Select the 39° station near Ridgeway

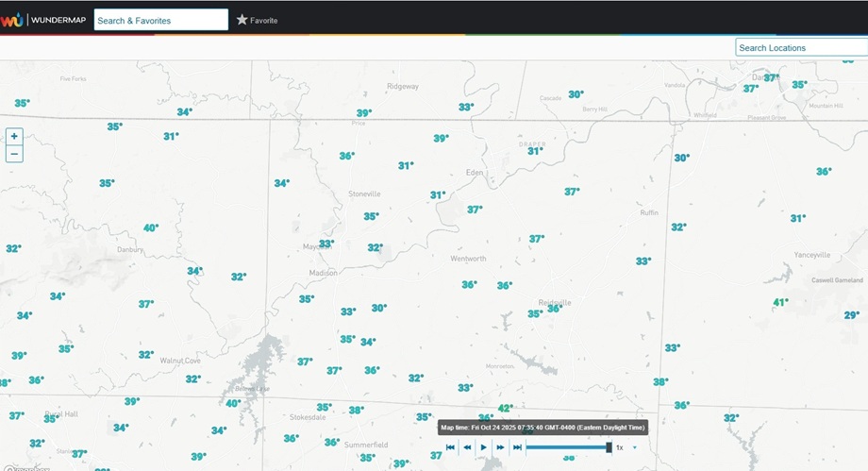tap(363, 112)
